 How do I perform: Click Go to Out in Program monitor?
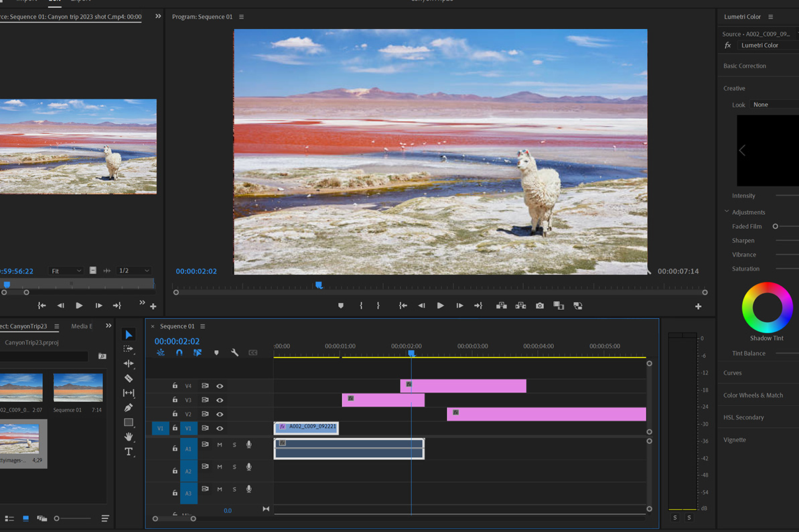coord(478,305)
